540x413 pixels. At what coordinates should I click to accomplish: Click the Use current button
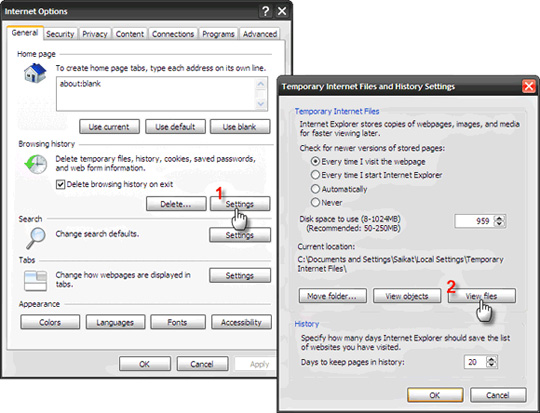coord(110,127)
